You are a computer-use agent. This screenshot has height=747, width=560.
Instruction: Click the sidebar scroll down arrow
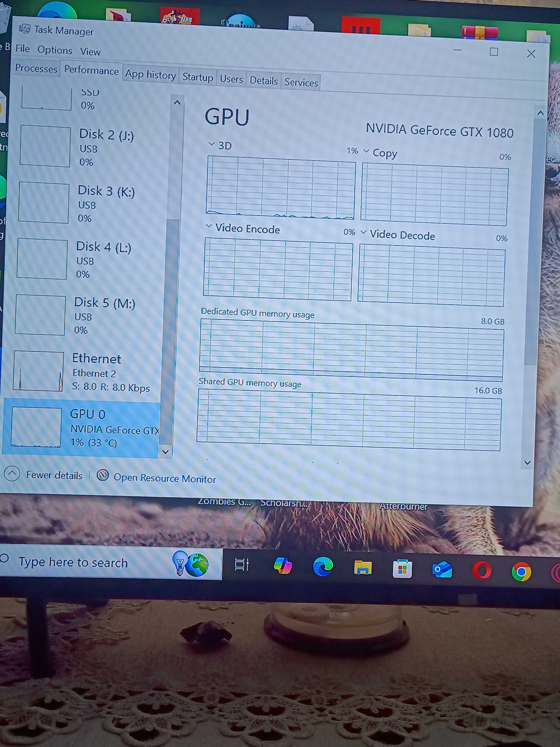pyautogui.click(x=165, y=452)
